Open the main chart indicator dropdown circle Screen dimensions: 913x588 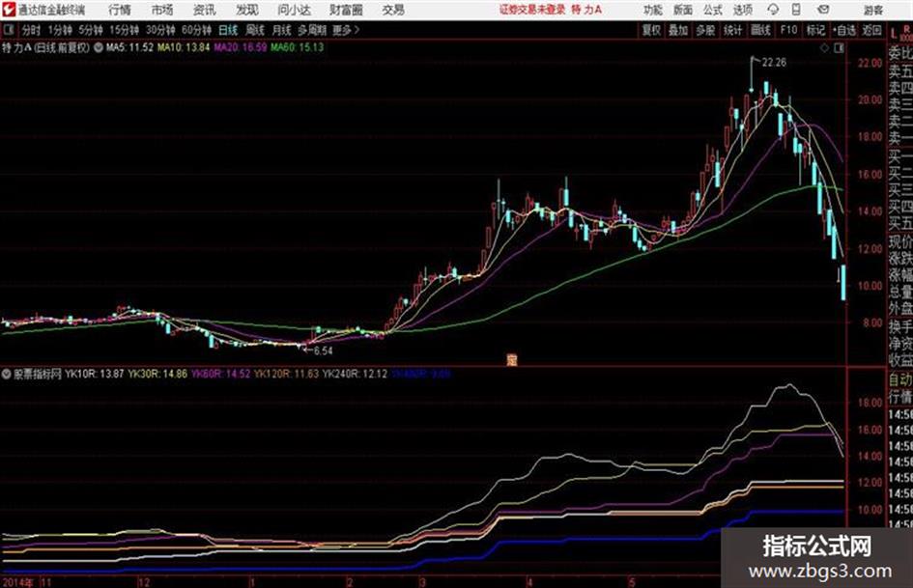[x=99, y=47]
